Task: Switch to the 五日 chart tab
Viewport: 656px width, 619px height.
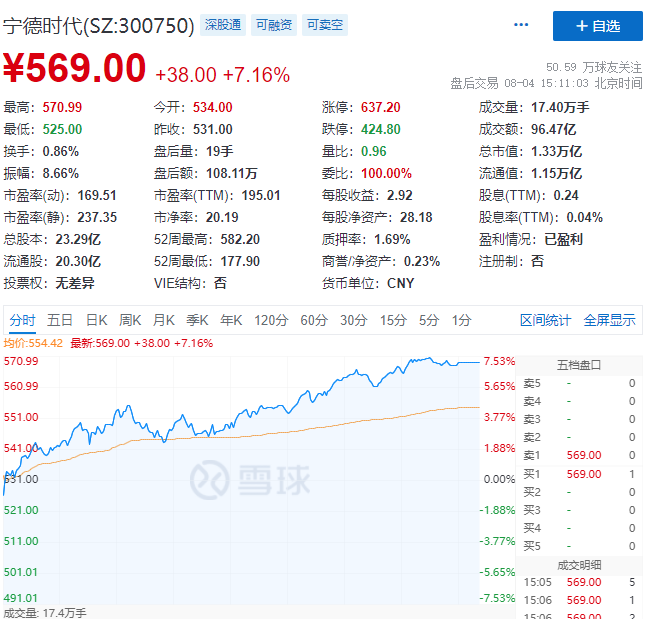Action: tap(59, 320)
